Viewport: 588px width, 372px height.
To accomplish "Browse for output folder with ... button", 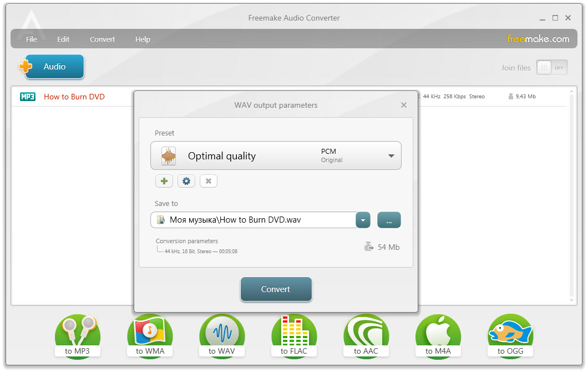I will coord(389,220).
